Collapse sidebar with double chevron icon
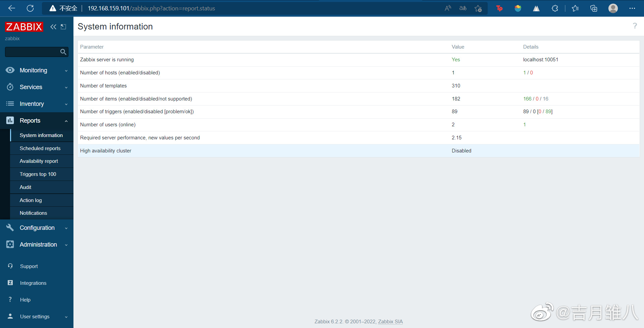 [x=53, y=27]
